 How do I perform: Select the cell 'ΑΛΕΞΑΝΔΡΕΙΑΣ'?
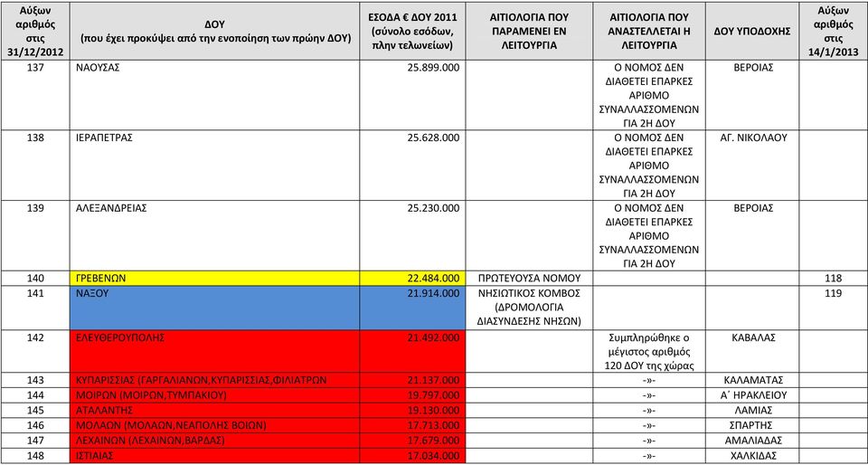pyautogui.click(x=215, y=235)
